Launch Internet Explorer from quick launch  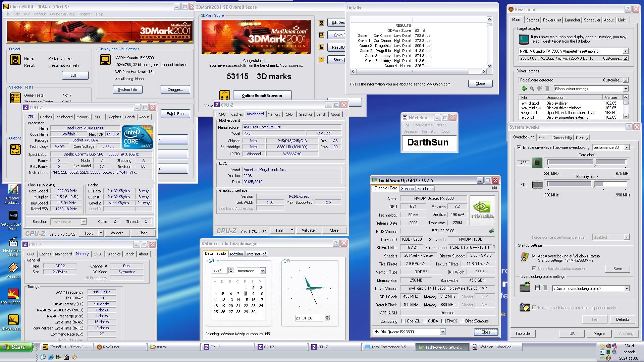click(x=51, y=357)
